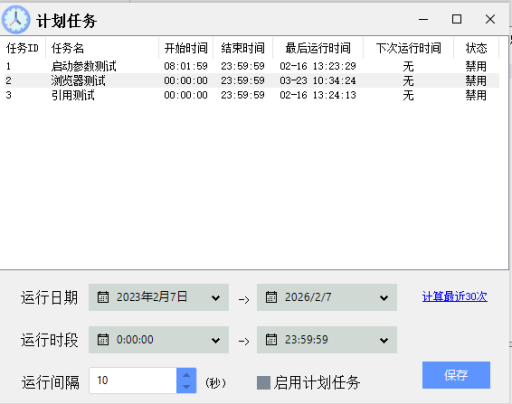Click calendar icon in 23:59:59 time field
This screenshot has height=404, width=512.
271,340
